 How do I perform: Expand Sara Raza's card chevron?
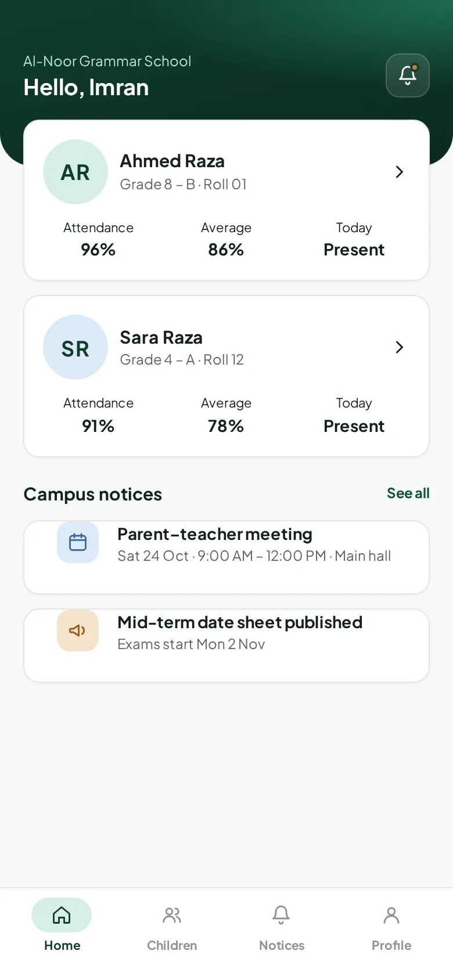tap(399, 347)
